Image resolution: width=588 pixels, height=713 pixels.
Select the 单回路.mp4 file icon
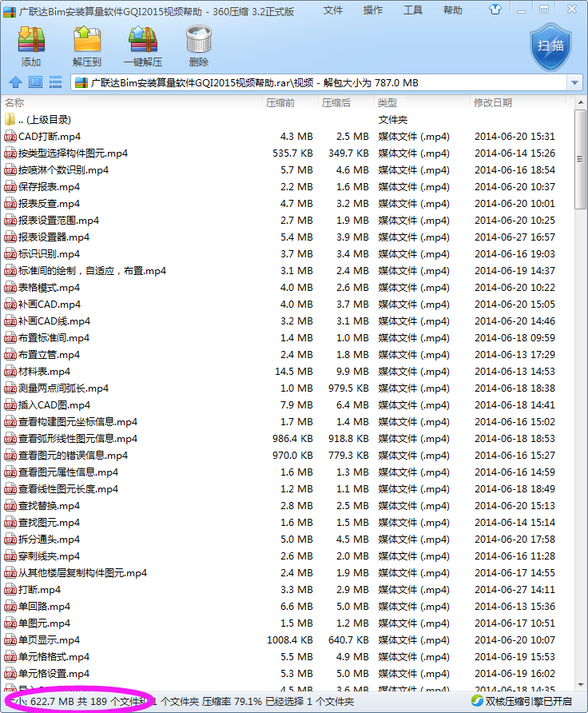pos(10,607)
